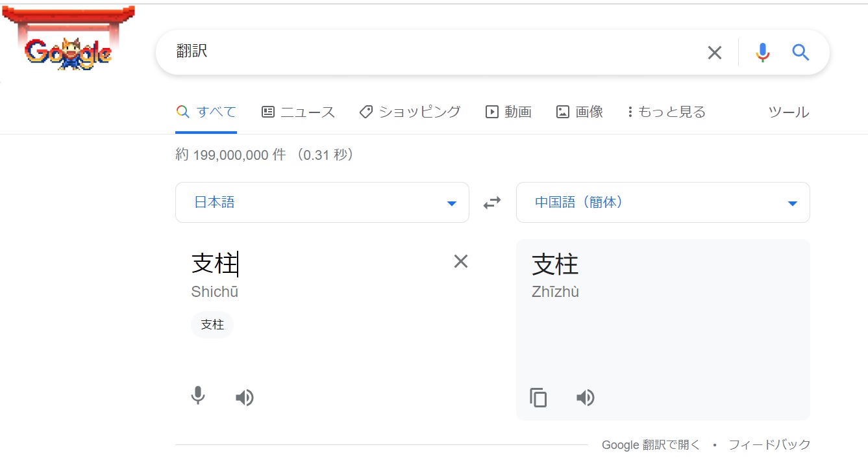Viewport: 868px width, 460px height.
Task: Open the 画像 results tab
Action: (x=580, y=112)
